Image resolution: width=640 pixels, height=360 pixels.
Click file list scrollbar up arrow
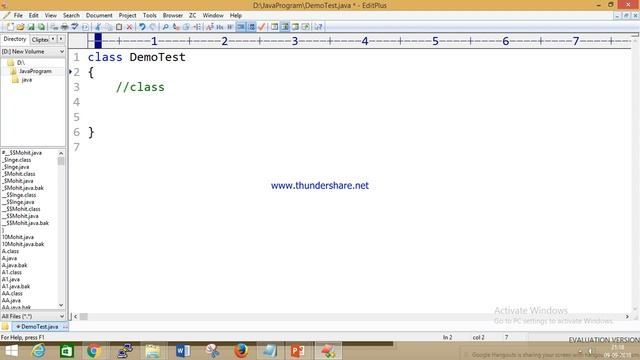coord(61,153)
